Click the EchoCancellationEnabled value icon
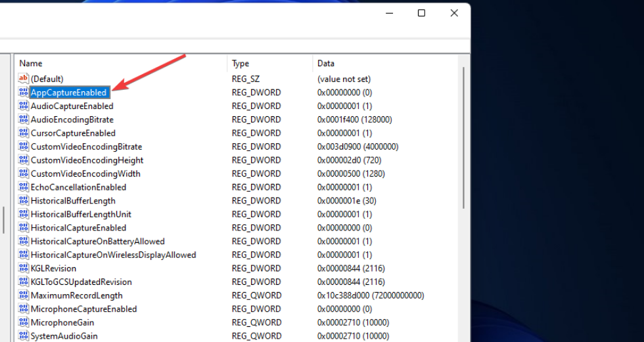The image size is (644, 342). 24,187
